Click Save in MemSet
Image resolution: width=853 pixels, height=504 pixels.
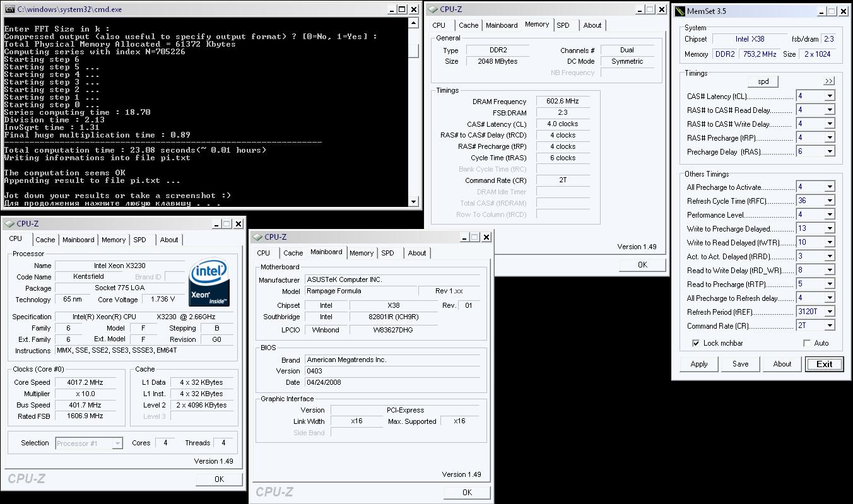(x=741, y=364)
